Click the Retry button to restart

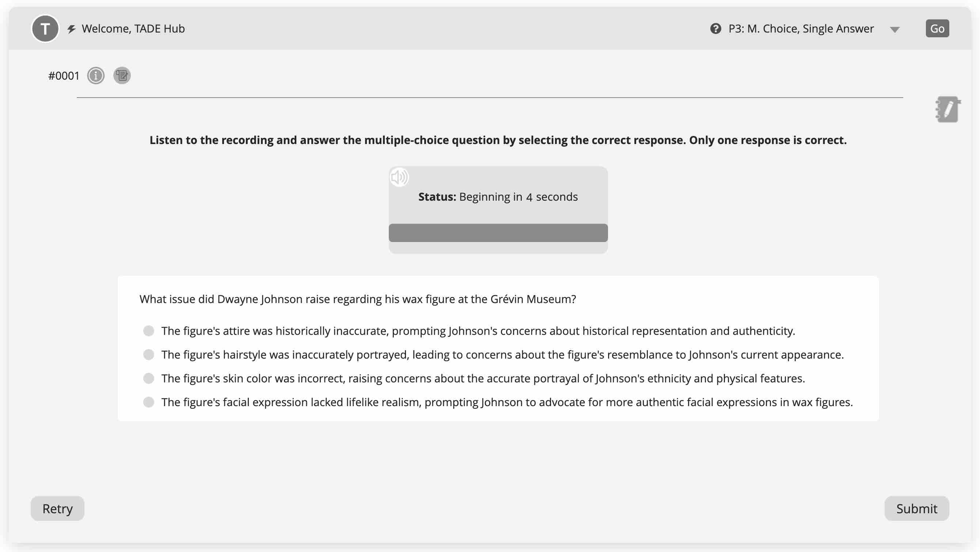(57, 508)
